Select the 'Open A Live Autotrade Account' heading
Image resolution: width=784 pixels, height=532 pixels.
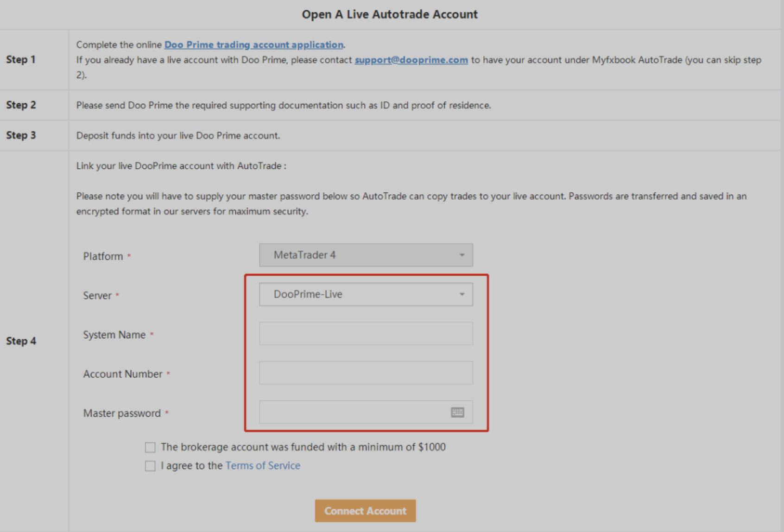[x=390, y=14]
